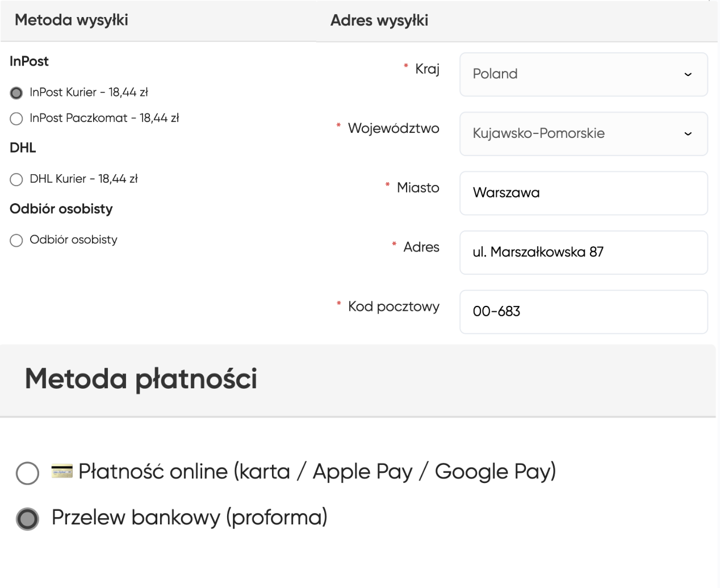Click the Adres text field
The width and height of the screenshot is (720, 588).
pos(583,253)
